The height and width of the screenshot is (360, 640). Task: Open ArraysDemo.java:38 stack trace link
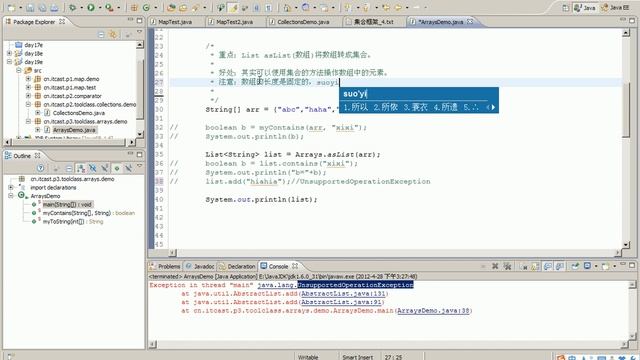point(433,311)
